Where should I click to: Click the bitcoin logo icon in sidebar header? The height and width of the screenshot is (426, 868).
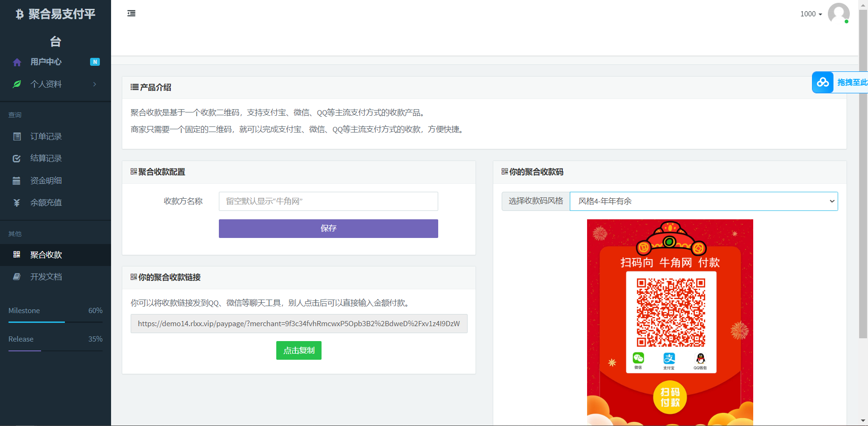pyautogui.click(x=20, y=14)
